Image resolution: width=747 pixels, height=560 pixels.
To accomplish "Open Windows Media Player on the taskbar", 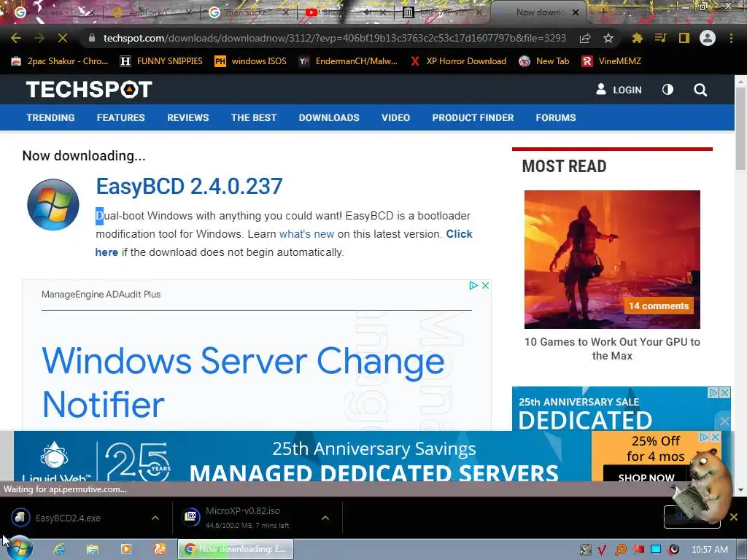I will pos(126,549).
